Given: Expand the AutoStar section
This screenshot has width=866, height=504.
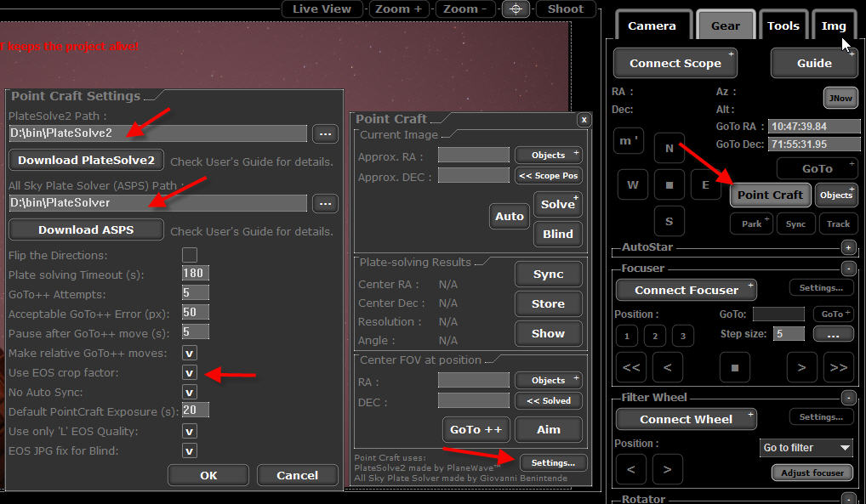Looking at the screenshot, I should coord(847,247).
